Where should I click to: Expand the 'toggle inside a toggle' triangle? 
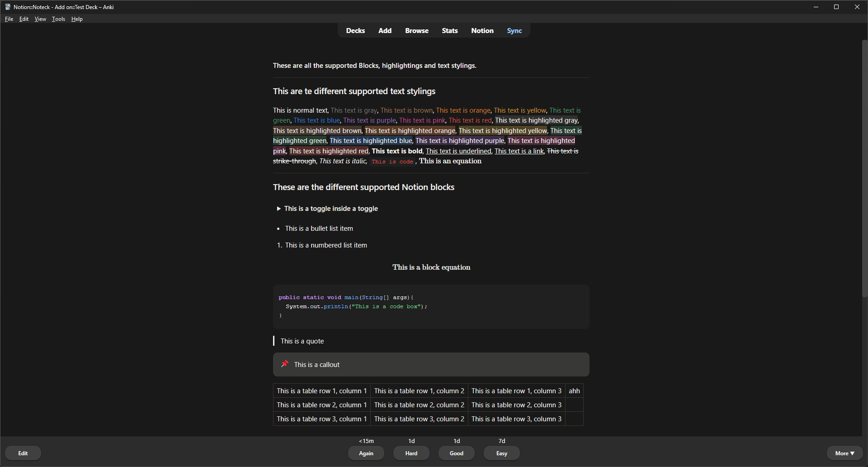click(x=279, y=209)
